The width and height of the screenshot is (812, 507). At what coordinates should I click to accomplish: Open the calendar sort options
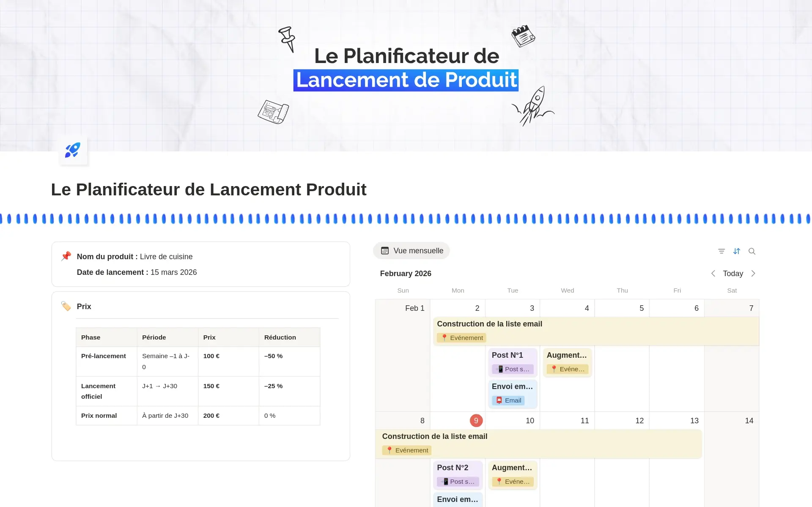(737, 251)
